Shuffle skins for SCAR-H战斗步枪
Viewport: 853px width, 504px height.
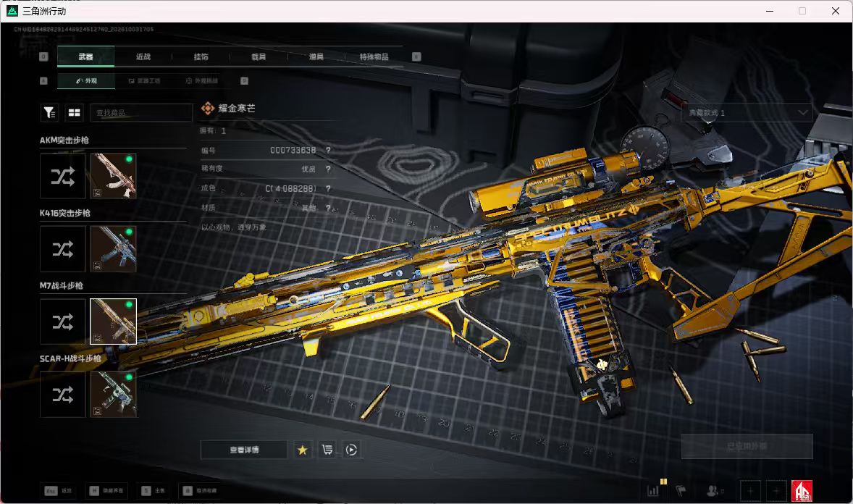coord(62,395)
